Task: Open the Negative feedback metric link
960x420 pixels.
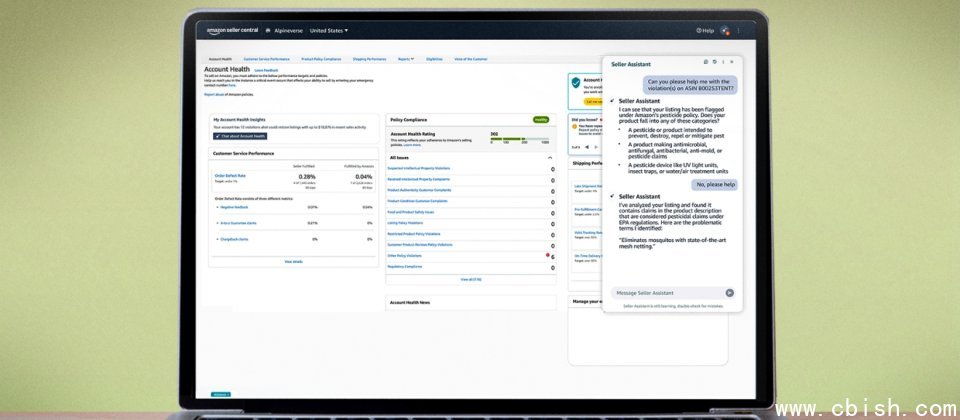Action: click(233, 207)
